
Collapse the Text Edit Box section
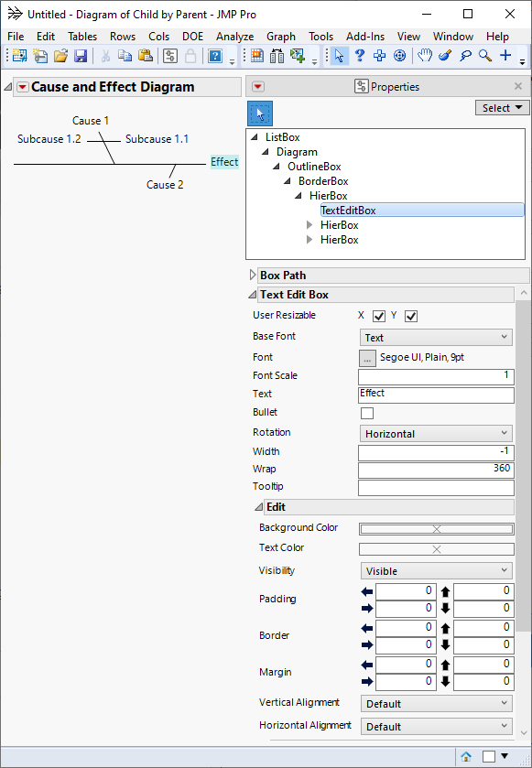click(253, 295)
